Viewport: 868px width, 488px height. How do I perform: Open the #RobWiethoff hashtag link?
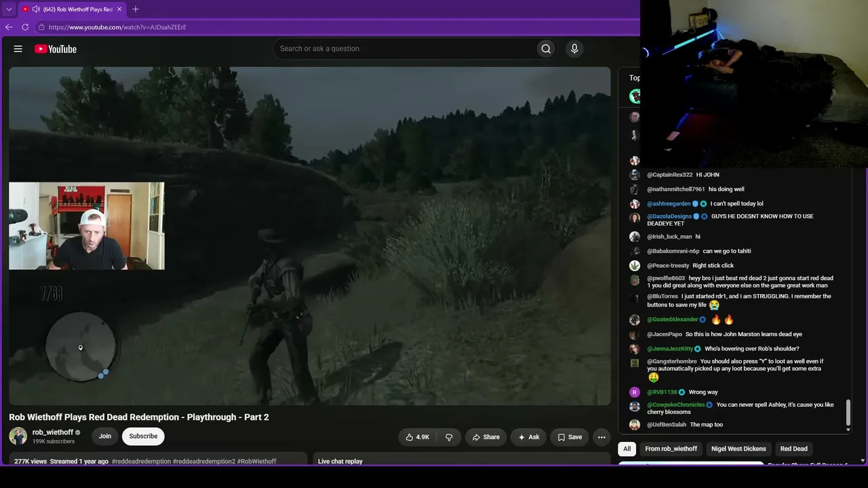pos(256,462)
